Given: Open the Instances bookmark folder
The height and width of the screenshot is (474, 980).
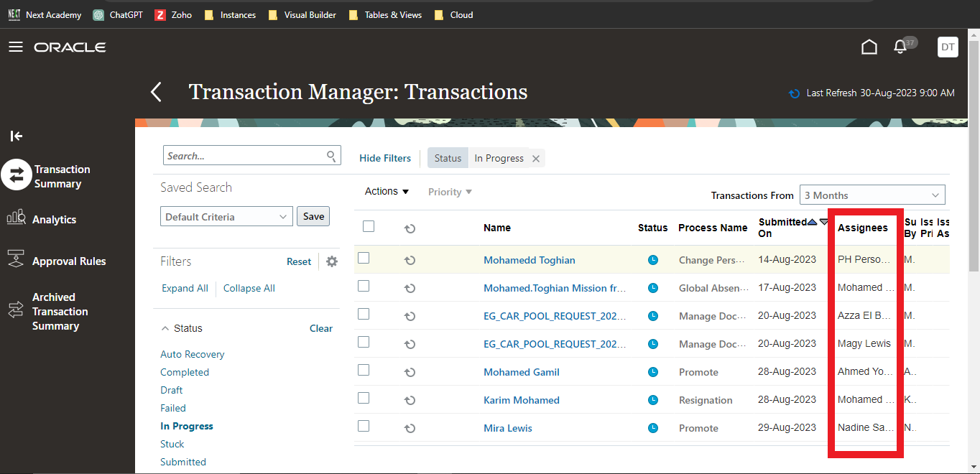Looking at the screenshot, I should tap(230, 14).
